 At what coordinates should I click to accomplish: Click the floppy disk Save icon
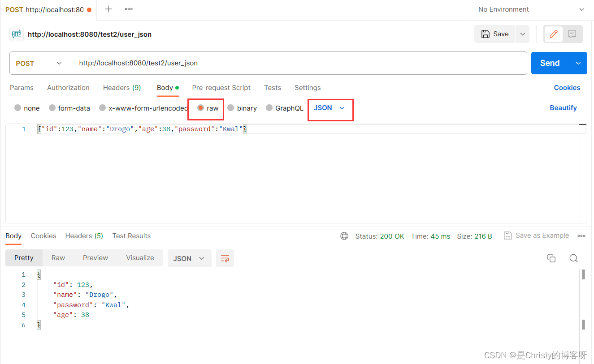485,34
